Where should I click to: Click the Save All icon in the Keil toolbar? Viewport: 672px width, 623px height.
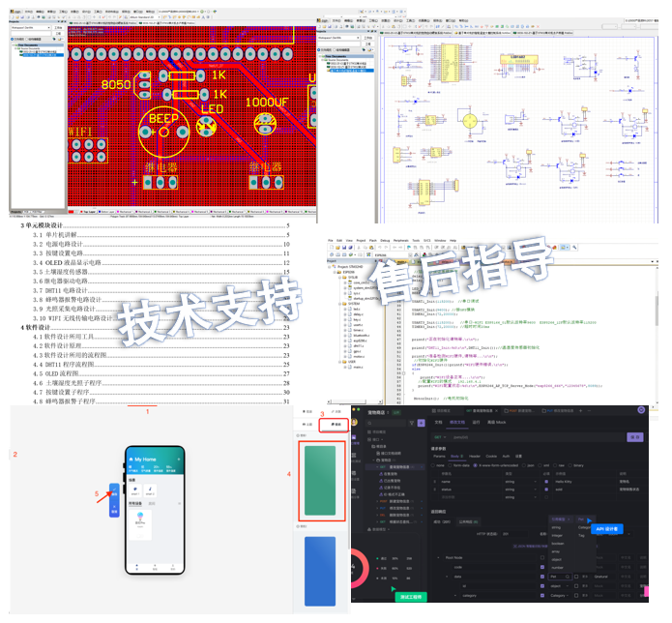(x=350, y=248)
